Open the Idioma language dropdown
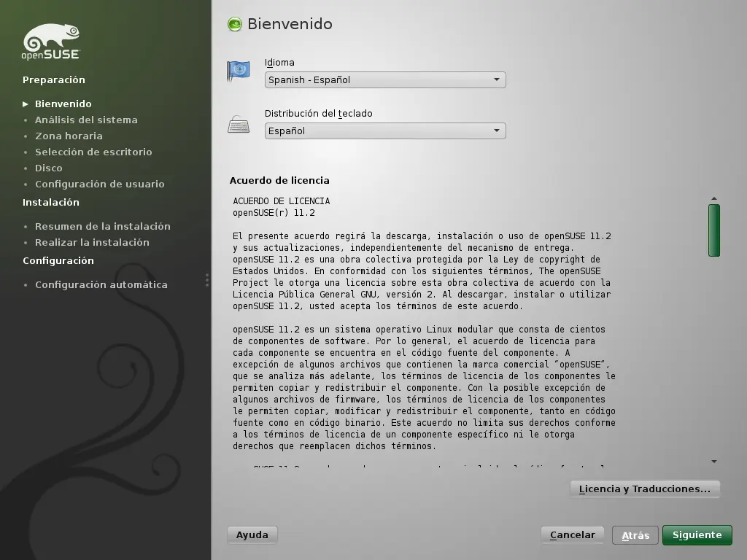 tap(385, 80)
